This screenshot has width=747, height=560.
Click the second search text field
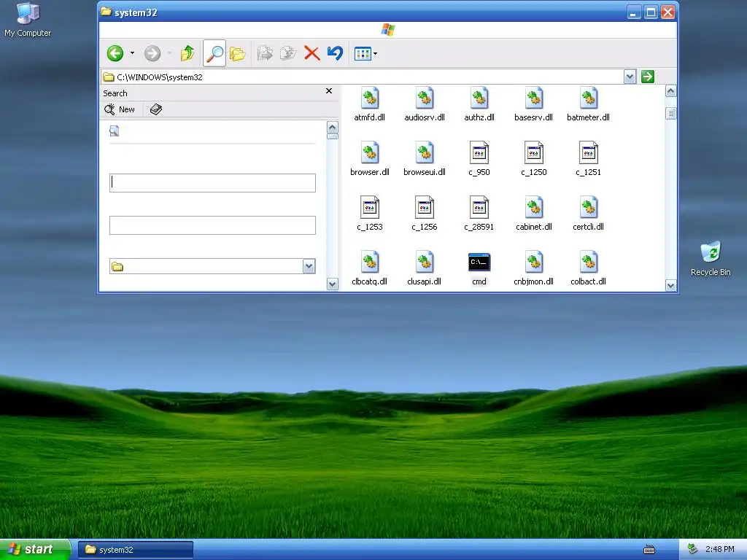[212, 225]
